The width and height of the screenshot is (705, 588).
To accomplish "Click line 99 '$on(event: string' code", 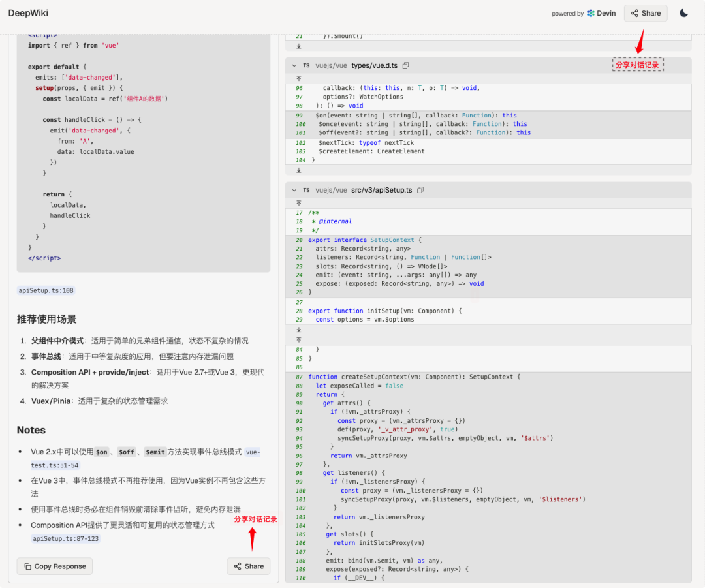I will click(416, 116).
